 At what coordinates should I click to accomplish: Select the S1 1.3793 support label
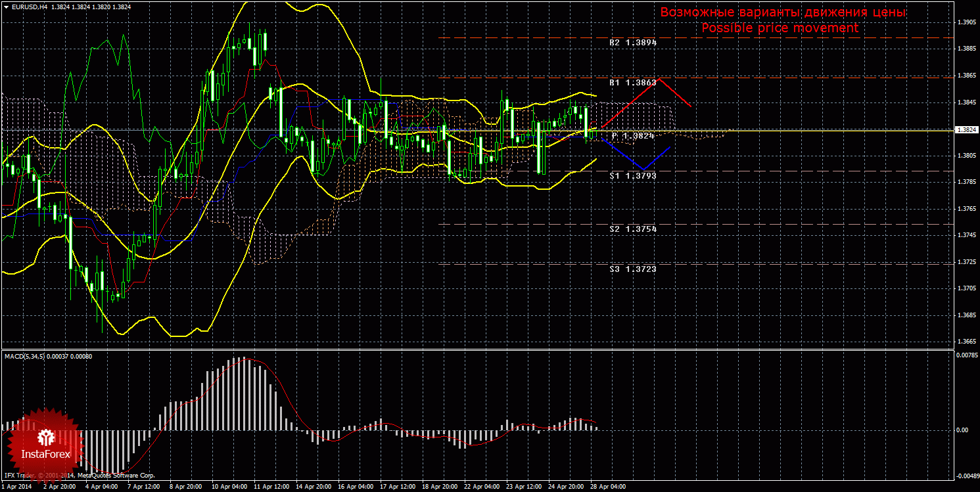click(x=632, y=176)
